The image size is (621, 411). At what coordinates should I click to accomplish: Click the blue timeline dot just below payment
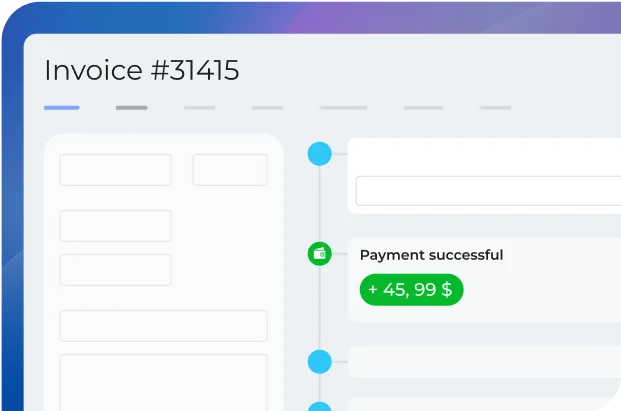click(x=319, y=361)
